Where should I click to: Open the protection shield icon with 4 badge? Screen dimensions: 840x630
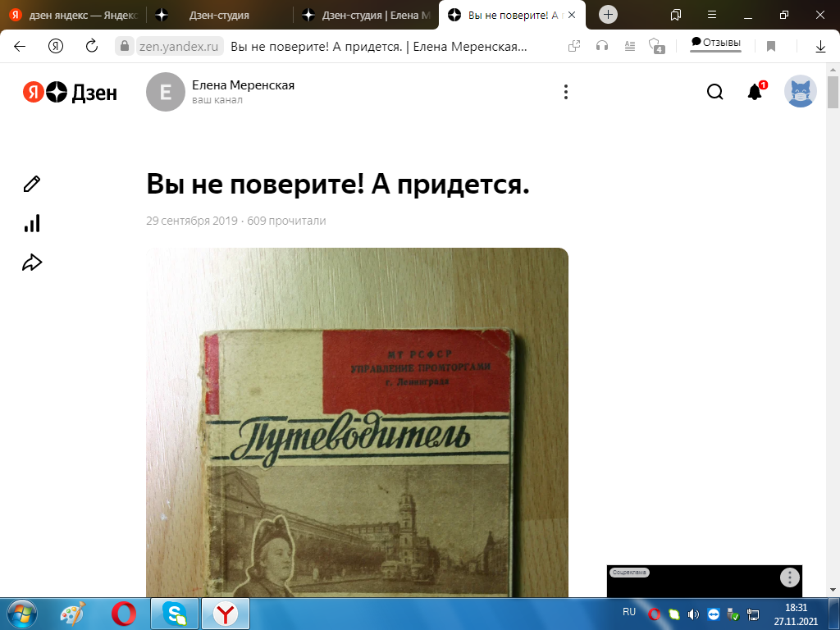[x=657, y=46]
